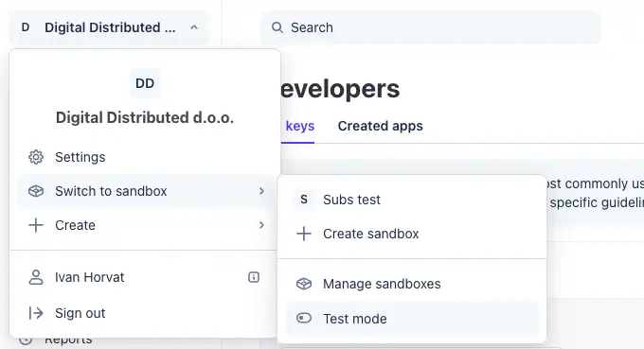Sign out of the account

[x=145, y=313]
